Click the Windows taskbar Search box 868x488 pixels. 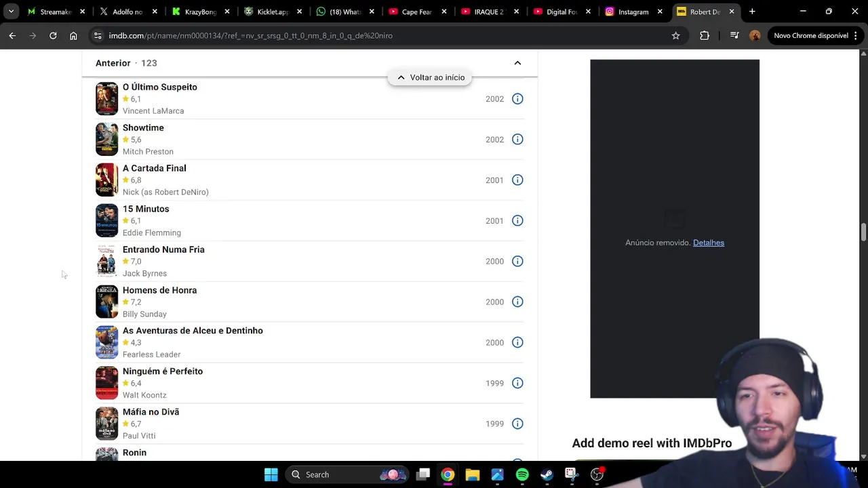[x=346, y=474]
